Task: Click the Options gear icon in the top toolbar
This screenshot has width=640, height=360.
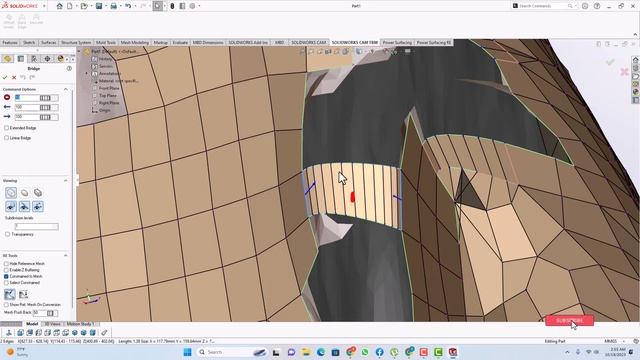Action: [192, 6]
